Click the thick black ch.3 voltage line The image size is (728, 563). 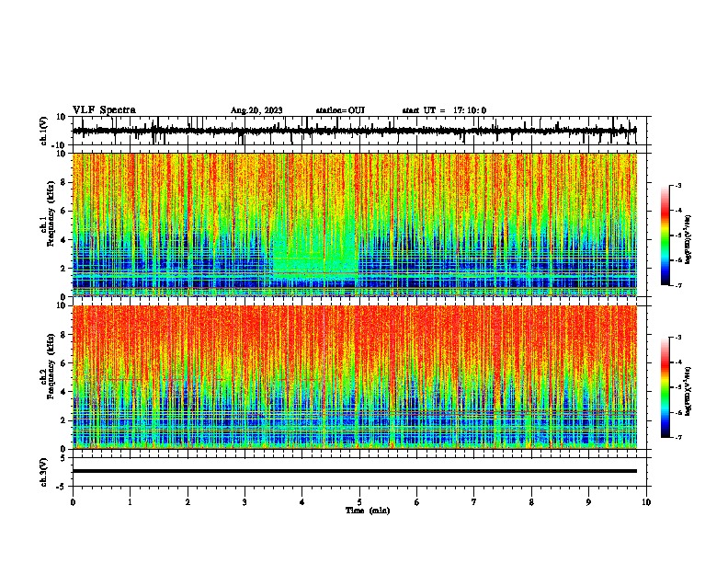pyautogui.click(x=355, y=471)
